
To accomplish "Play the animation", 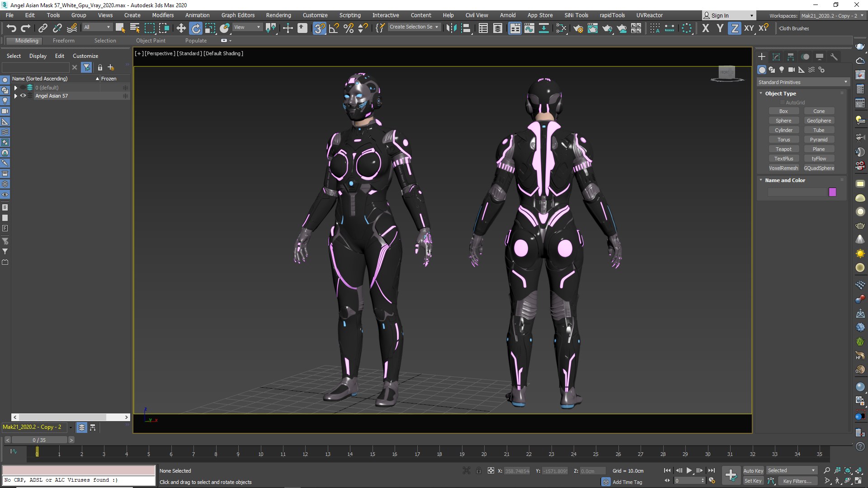I will point(689,470).
